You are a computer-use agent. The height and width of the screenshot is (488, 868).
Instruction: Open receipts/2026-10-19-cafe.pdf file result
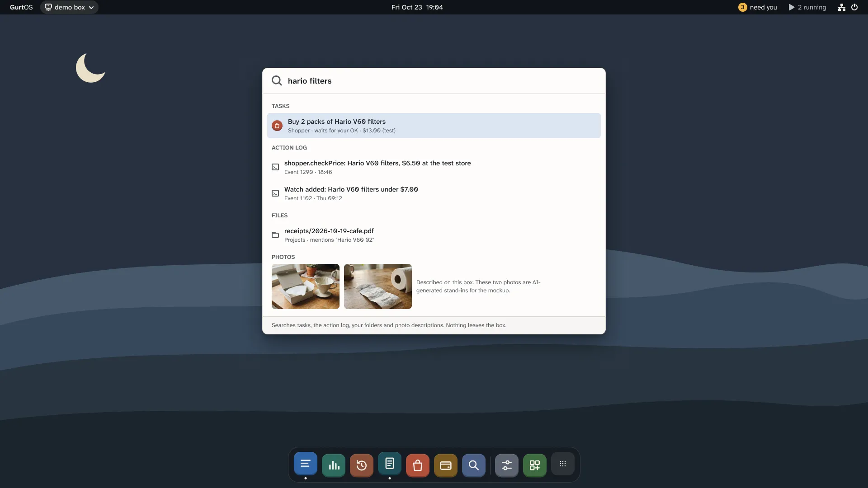click(434, 235)
